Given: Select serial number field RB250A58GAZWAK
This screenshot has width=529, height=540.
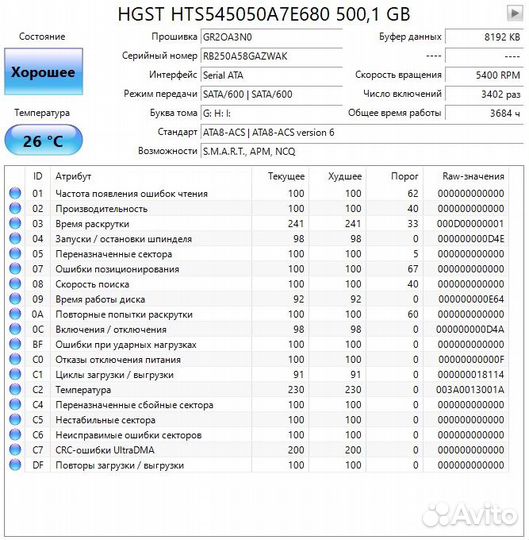Looking at the screenshot, I should click(x=271, y=56).
